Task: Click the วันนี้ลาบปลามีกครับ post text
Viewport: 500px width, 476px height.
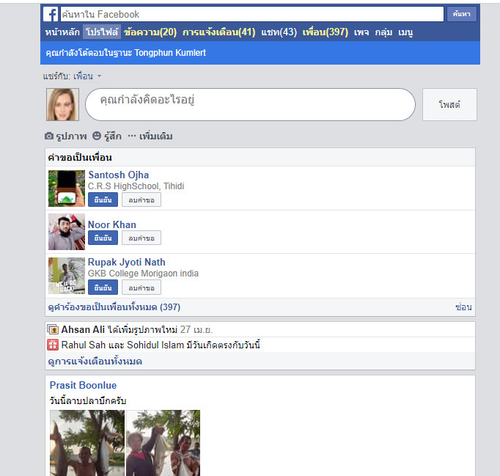Action: tap(88, 401)
